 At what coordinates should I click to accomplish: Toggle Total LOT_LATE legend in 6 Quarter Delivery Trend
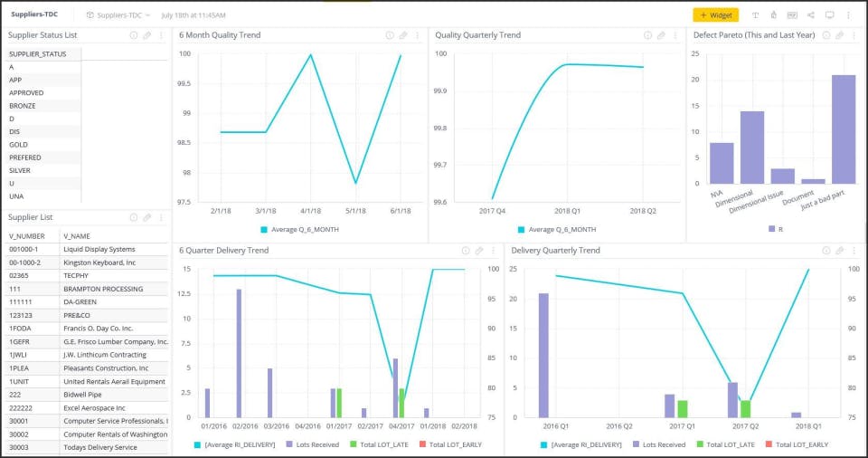(x=379, y=444)
